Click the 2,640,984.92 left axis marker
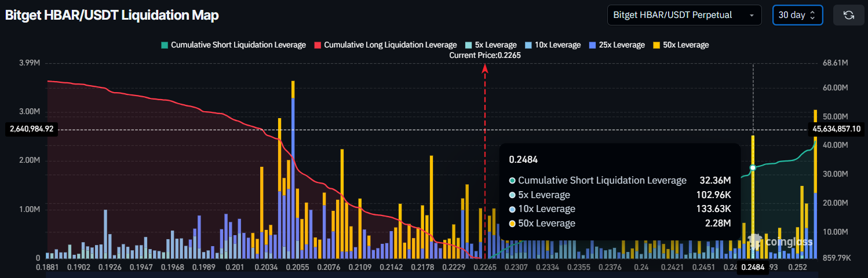 coord(31,129)
